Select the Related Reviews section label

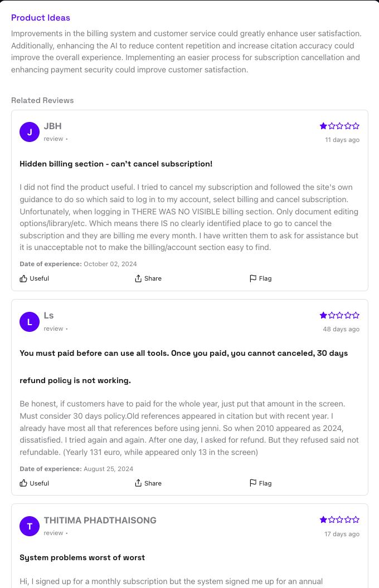[x=42, y=100]
